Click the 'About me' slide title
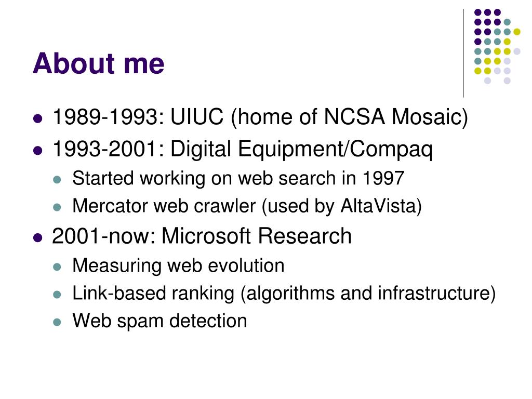Screen dimensions: 532x399 98,63
